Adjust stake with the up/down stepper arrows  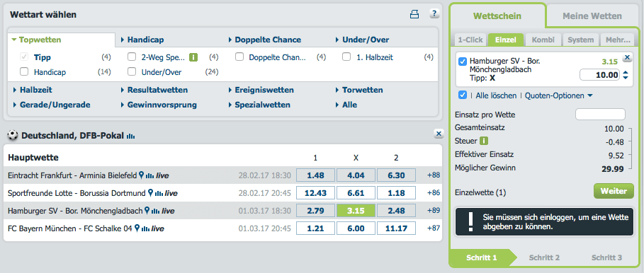pyautogui.click(x=626, y=75)
